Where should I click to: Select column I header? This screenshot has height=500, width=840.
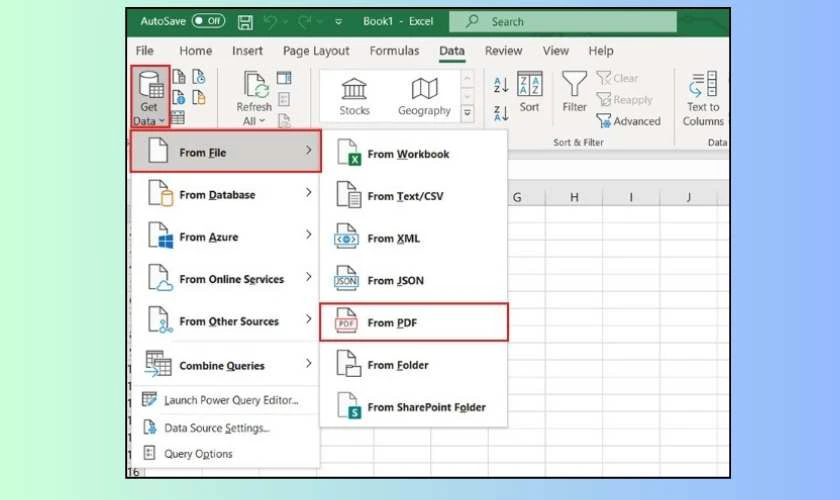[x=631, y=197]
